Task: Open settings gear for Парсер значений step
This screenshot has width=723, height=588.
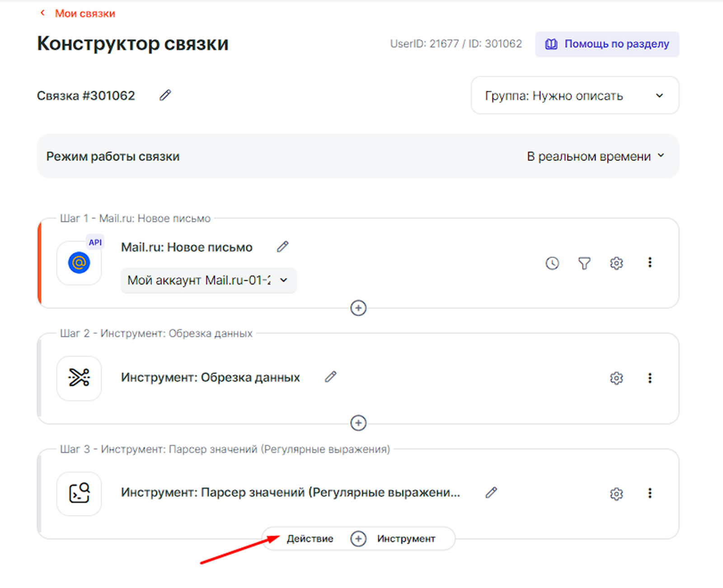Action: tap(616, 494)
